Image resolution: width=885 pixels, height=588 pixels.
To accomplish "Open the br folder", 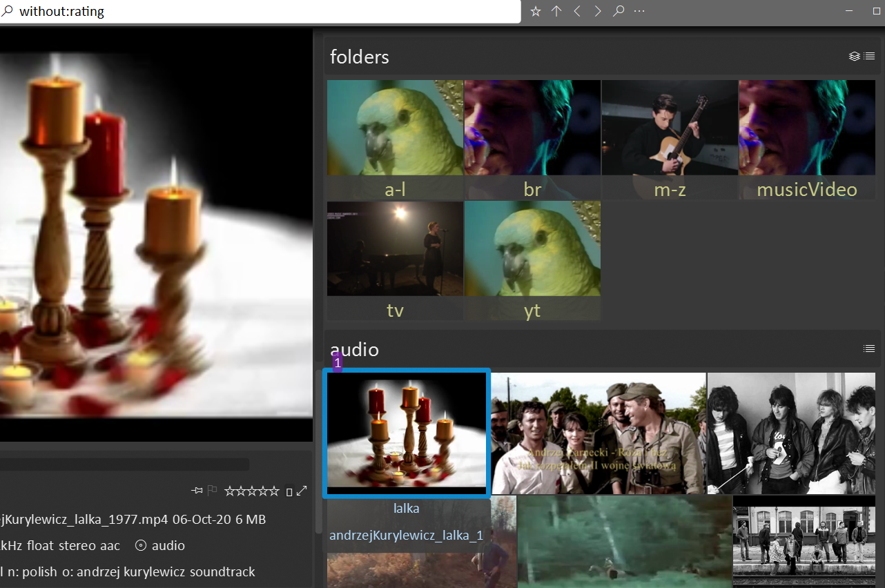I will [x=532, y=140].
